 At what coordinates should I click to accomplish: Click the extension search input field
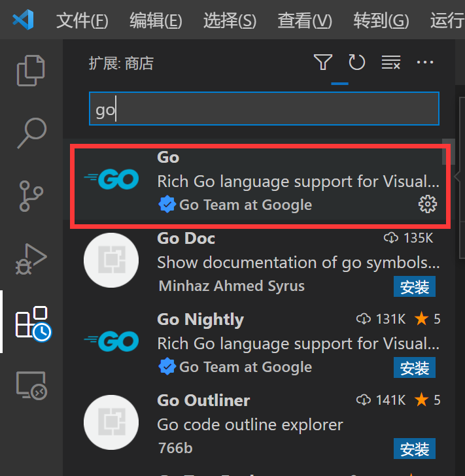[x=264, y=109]
